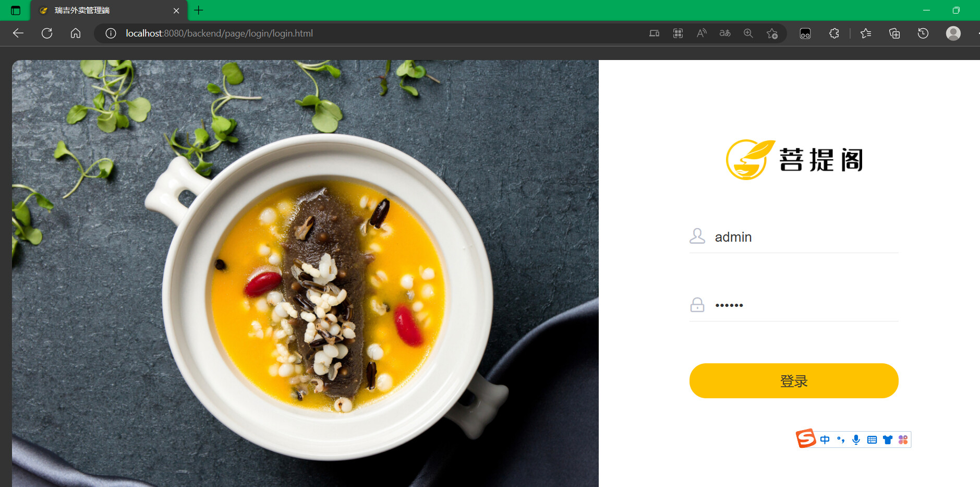980x487 pixels.
Task: Open the browser history panel
Action: point(923,33)
